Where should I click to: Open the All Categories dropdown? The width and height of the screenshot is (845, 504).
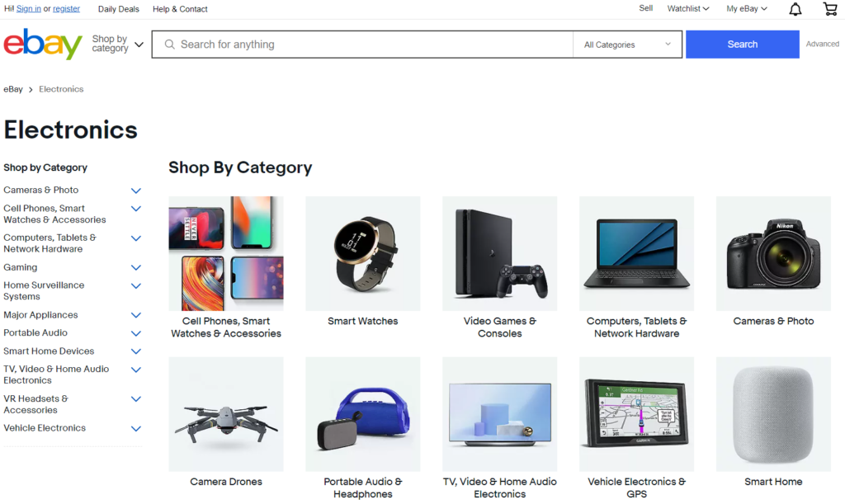[627, 45]
